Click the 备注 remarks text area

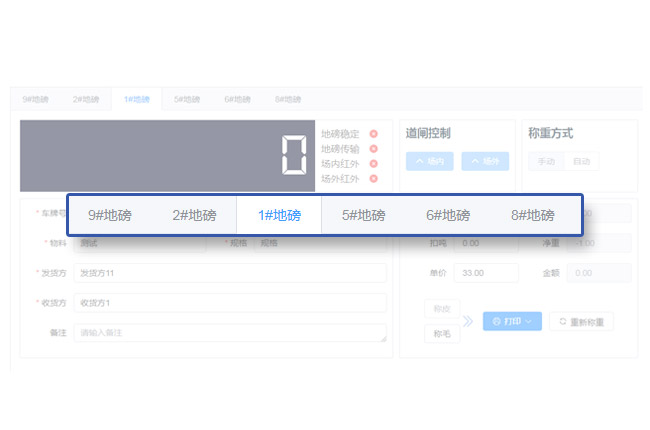pos(229,333)
